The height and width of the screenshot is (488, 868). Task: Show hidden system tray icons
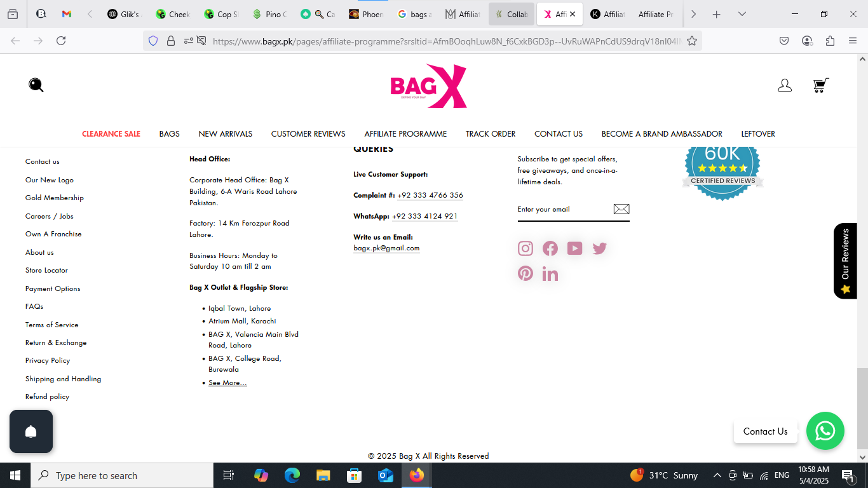(x=717, y=475)
